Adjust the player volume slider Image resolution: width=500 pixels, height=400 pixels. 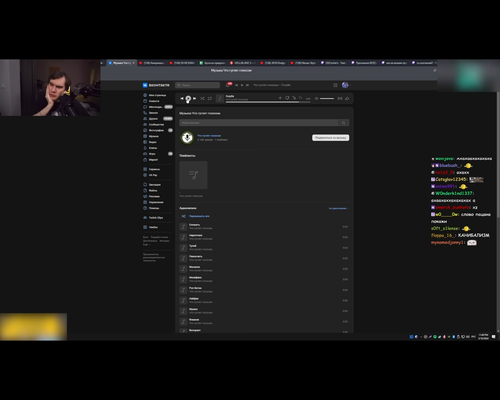pos(327,98)
